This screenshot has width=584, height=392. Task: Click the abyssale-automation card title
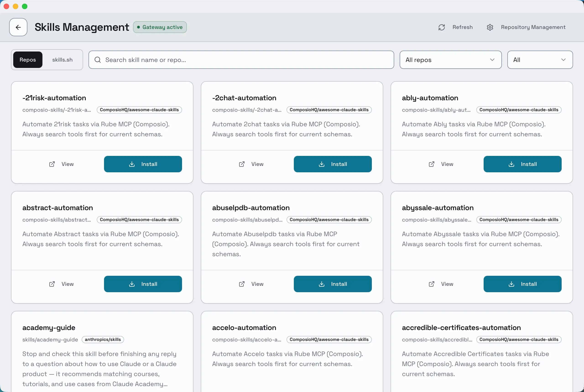tap(438, 208)
